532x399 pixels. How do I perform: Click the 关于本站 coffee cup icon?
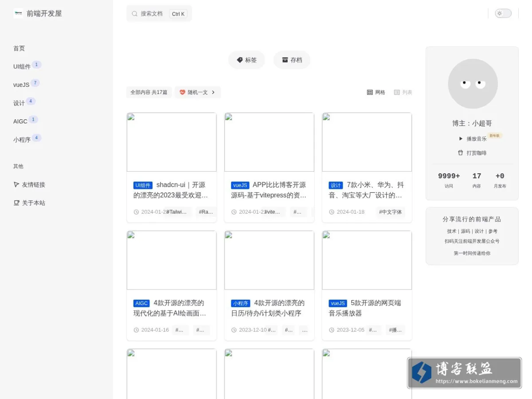16,203
